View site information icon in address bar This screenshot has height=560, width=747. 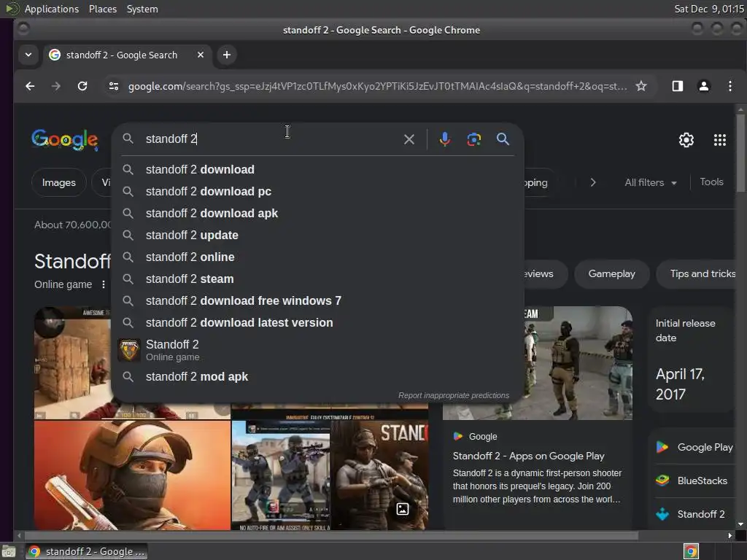113,86
